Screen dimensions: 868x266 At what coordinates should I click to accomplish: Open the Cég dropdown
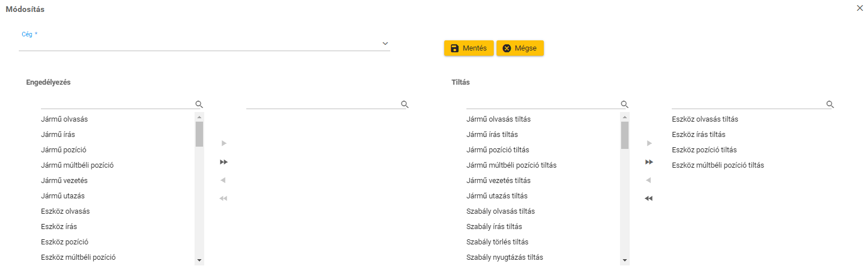[x=385, y=44]
